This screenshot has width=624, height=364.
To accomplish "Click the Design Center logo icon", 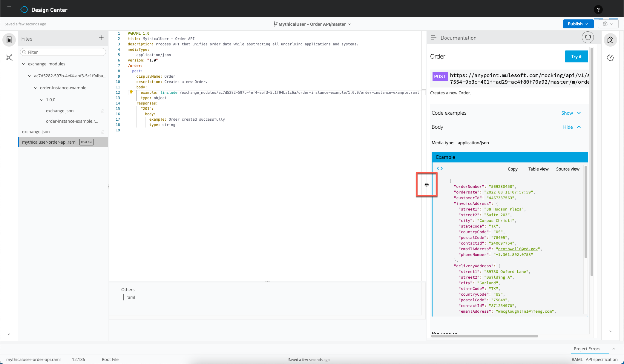I will [x=24, y=10].
